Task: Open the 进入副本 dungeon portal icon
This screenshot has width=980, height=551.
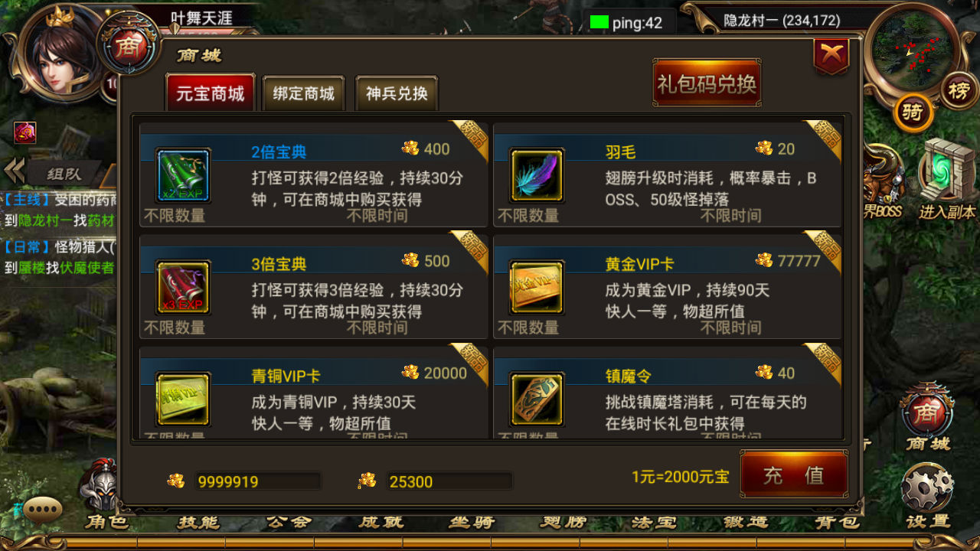Action: 947,180
